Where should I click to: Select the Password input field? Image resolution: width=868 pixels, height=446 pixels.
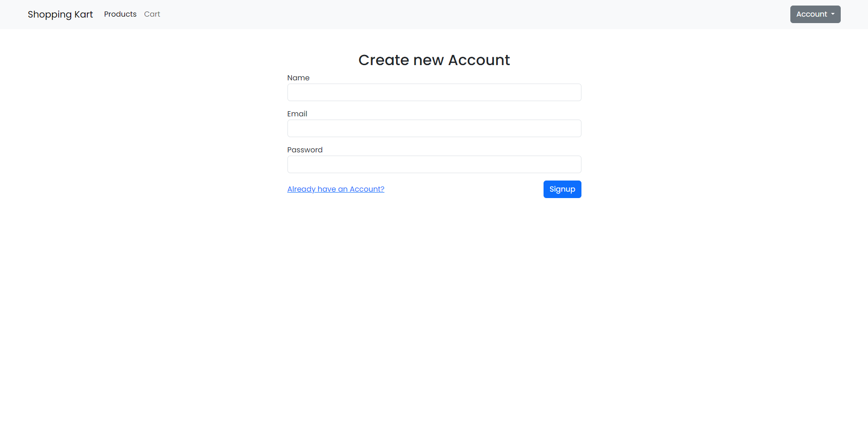click(x=434, y=164)
